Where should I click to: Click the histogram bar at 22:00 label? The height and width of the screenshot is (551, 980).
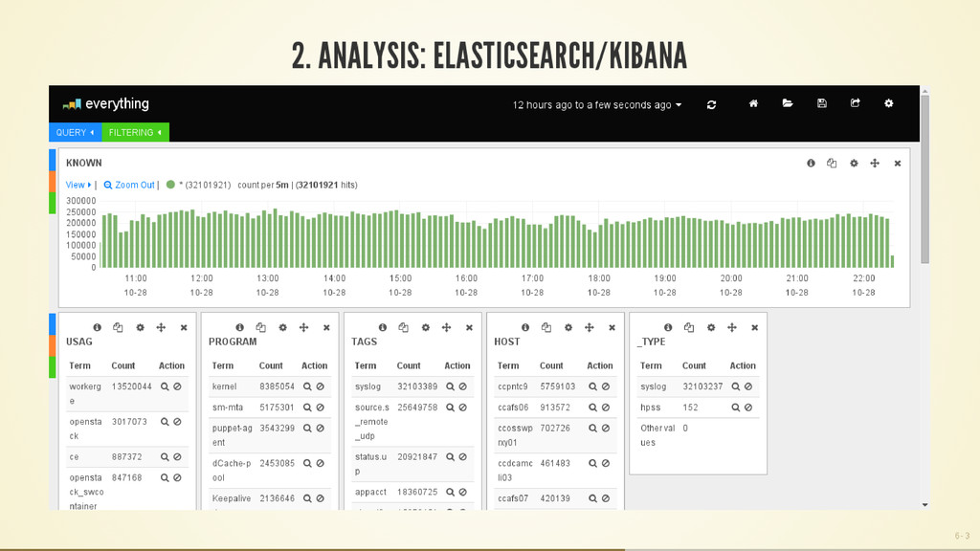pyautogui.click(x=864, y=241)
